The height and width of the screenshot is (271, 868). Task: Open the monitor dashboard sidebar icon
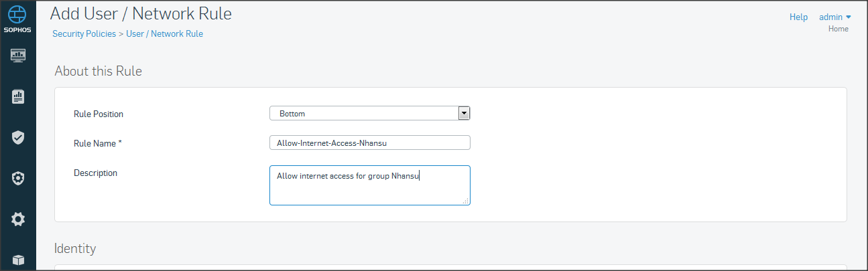(x=18, y=56)
